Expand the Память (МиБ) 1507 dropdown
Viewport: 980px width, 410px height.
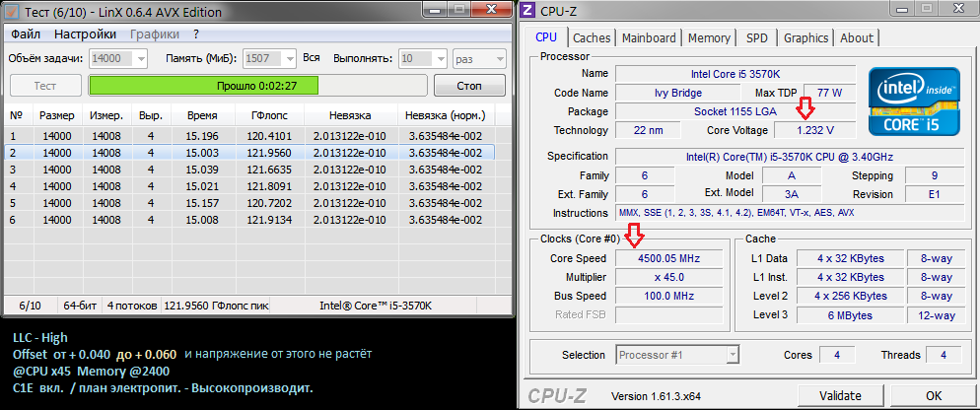click(289, 59)
